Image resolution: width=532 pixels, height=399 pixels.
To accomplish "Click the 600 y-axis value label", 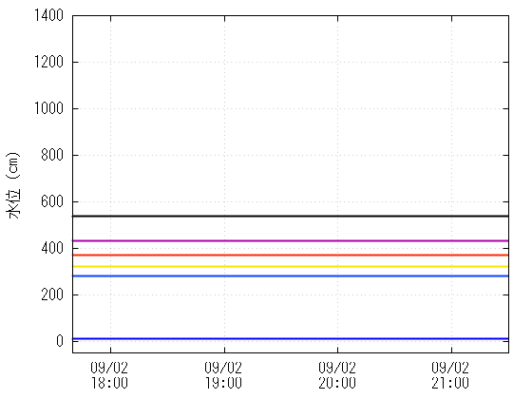I will click(x=52, y=201).
